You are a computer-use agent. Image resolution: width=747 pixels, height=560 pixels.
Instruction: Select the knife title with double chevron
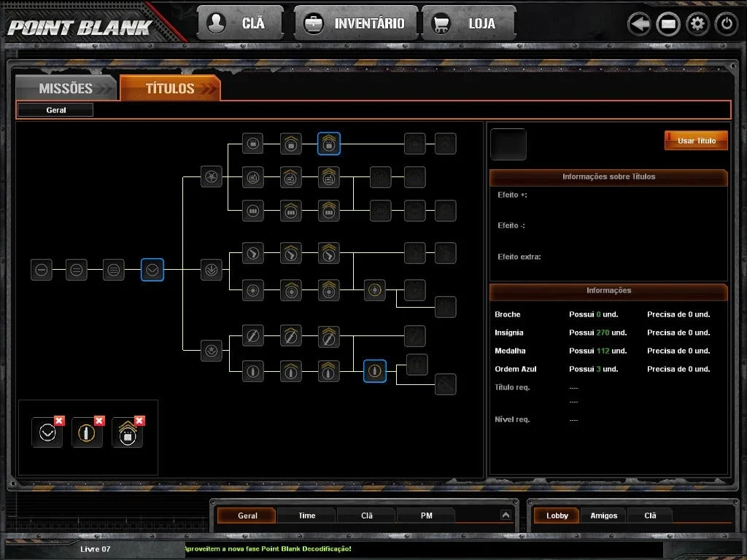click(x=329, y=336)
